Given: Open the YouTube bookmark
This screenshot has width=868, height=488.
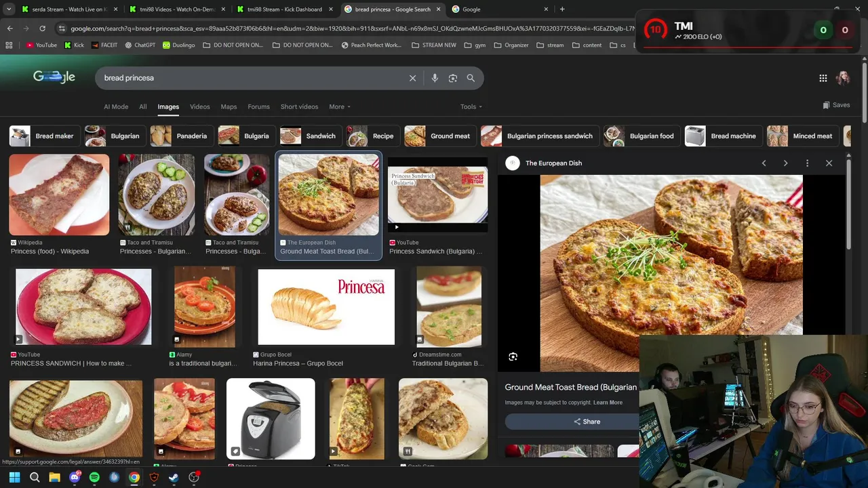Looking at the screenshot, I should [x=41, y=45].
